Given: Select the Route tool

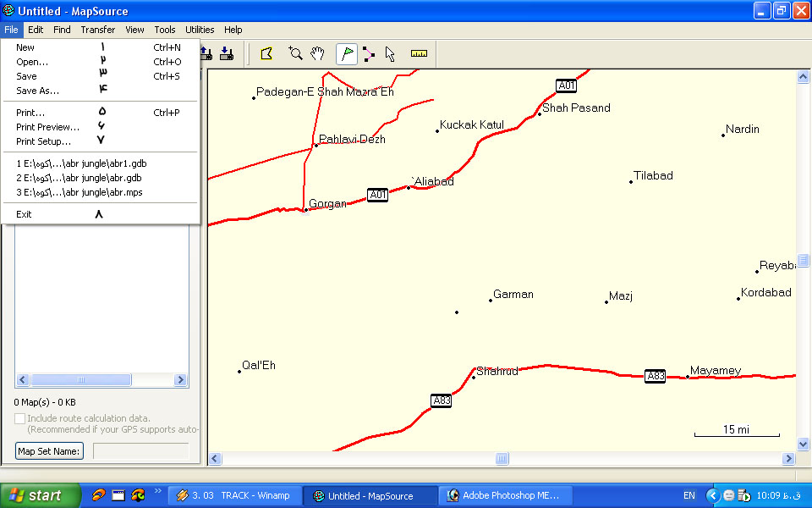Looking at the screenshot, I should point(369,54).
